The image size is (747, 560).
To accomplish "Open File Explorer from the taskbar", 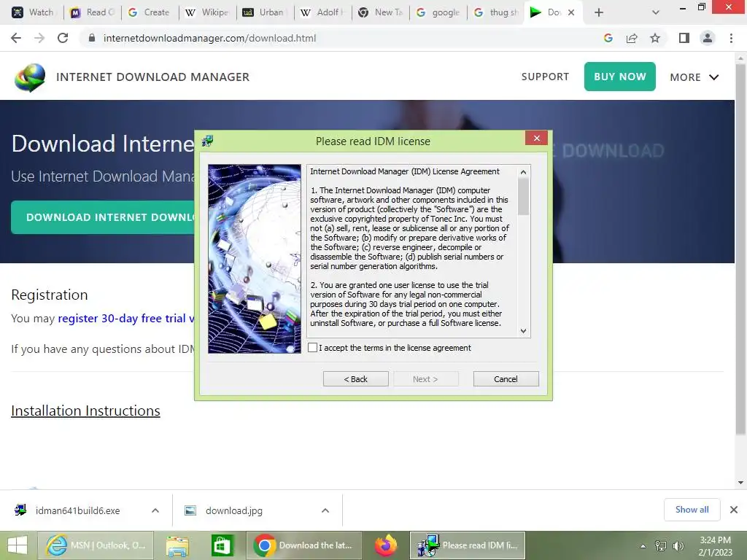I will (x=177, y=545).
